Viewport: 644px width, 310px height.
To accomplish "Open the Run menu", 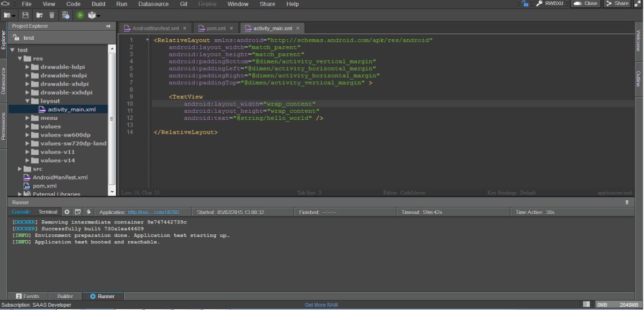I will [122, 4].
